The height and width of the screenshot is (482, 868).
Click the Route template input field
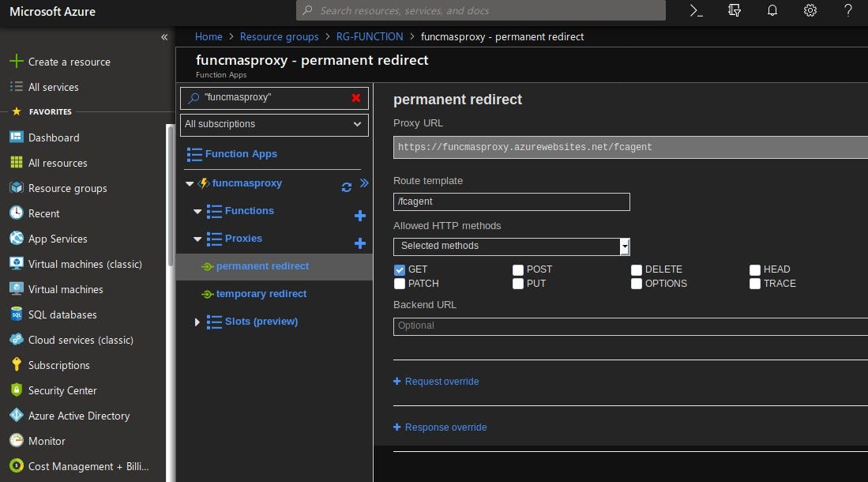[512, 201]
